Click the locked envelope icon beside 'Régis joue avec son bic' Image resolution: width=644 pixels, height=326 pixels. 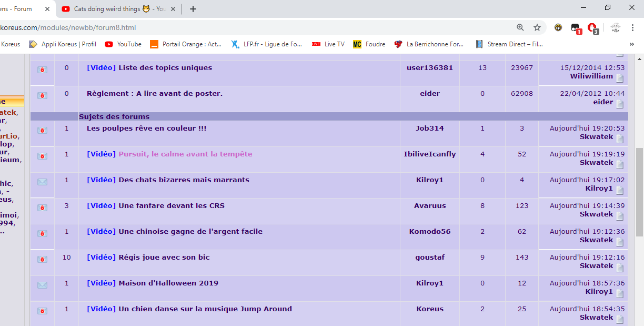(43, 259)
